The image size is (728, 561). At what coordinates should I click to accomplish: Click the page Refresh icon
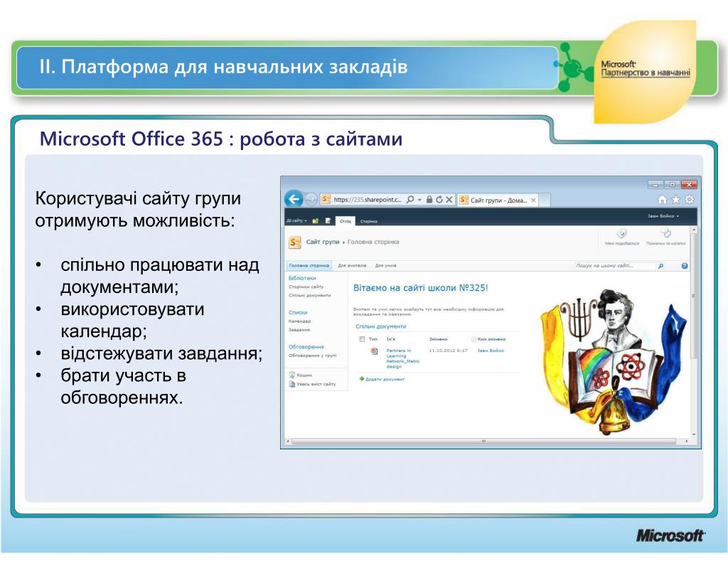pyautogui.click(x=439, y=200)
